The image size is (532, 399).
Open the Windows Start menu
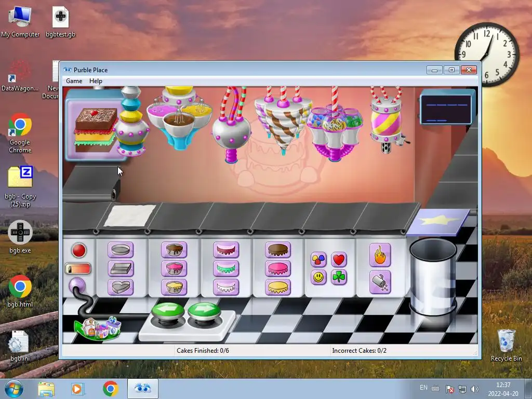(x=14, y=389)
